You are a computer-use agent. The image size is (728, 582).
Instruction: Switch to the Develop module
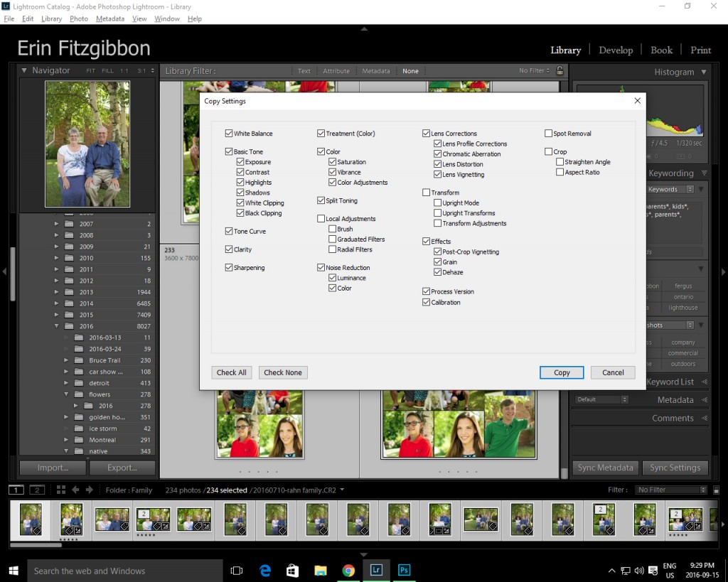click(x=616, y=50)
